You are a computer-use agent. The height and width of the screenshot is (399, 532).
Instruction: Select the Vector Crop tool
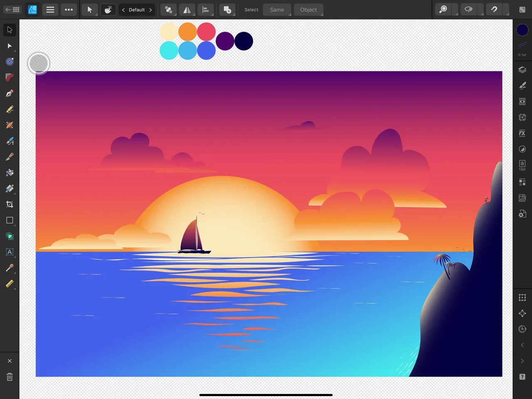coord(10,204)
